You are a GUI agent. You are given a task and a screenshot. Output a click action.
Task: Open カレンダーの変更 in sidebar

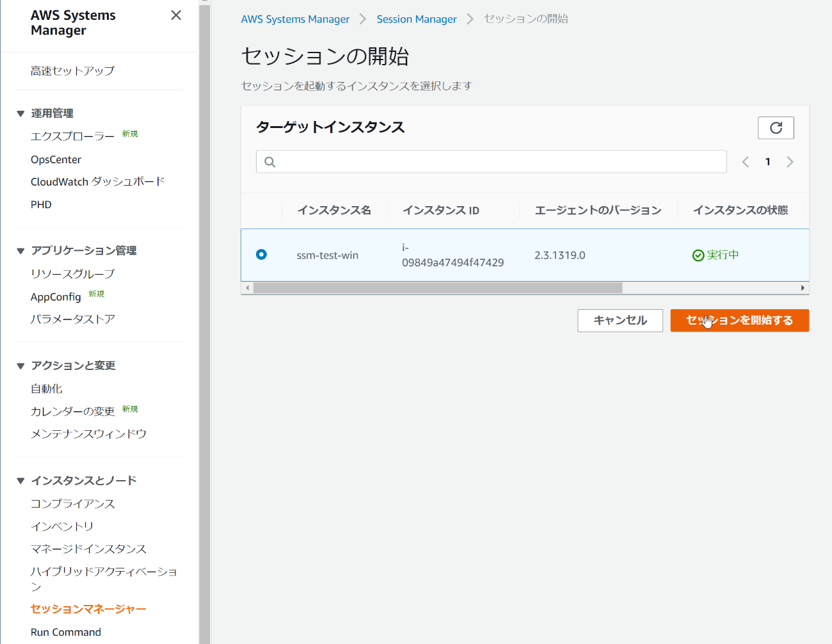tap(72, 412)
